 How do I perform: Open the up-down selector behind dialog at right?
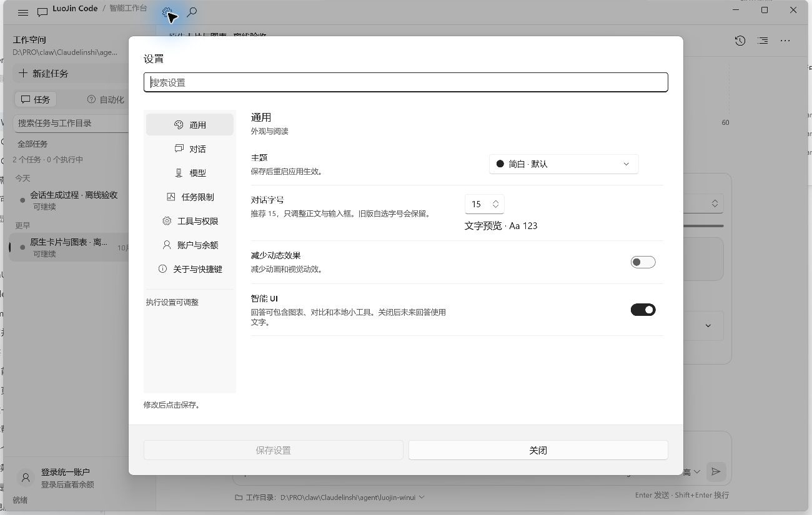(715, 204)
